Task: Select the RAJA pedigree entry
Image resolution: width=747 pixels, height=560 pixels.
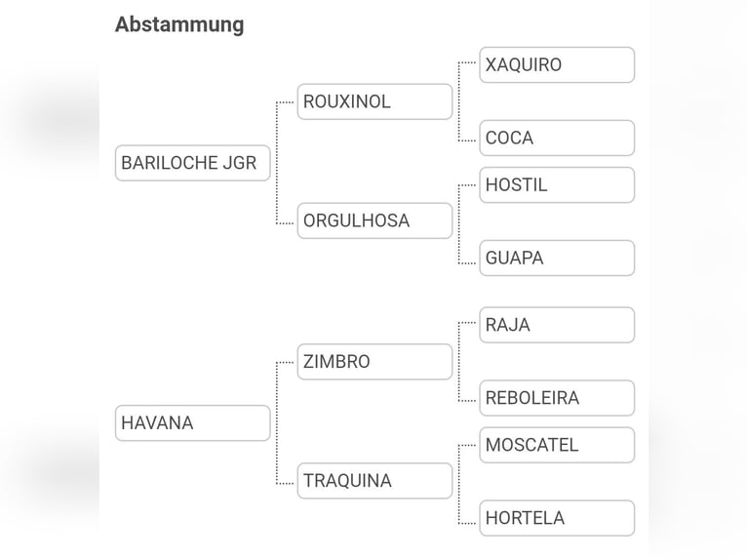Action: (x=557, y=325)
